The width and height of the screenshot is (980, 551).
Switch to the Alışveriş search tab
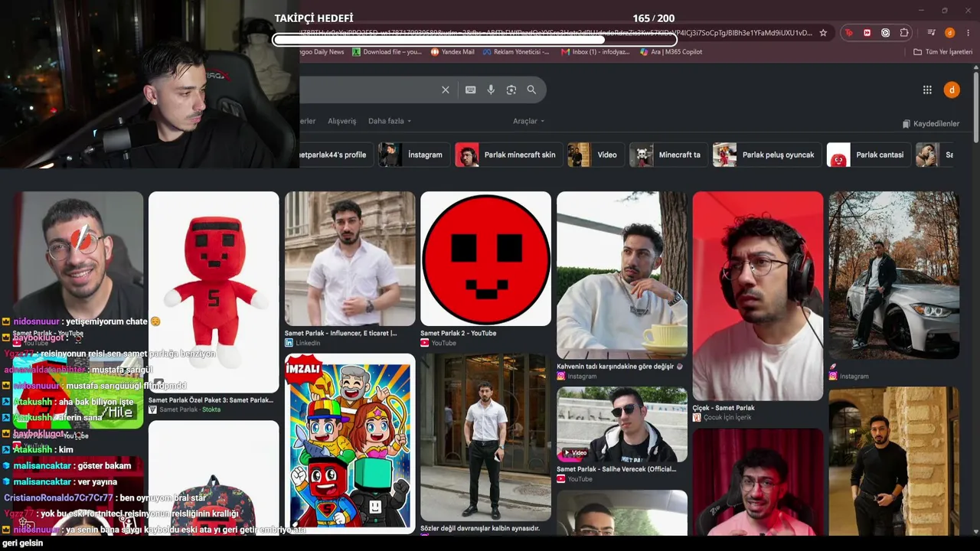tap(342, 121)
